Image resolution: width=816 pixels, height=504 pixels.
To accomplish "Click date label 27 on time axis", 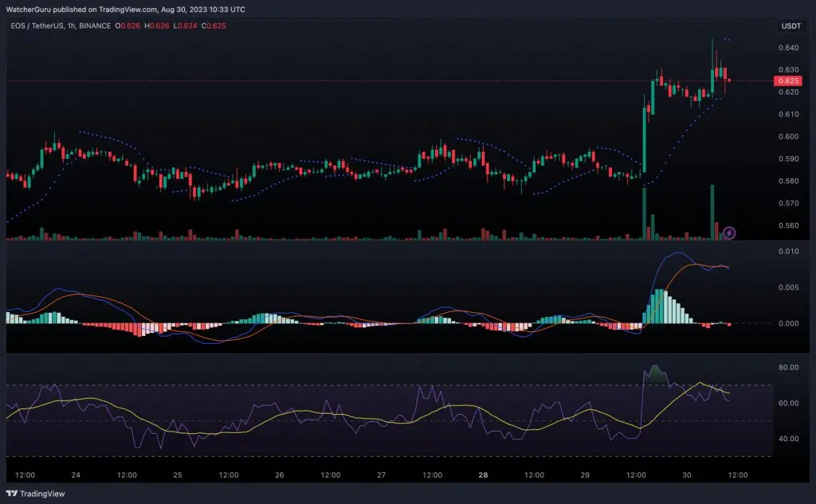I will [x=382, y=475].
